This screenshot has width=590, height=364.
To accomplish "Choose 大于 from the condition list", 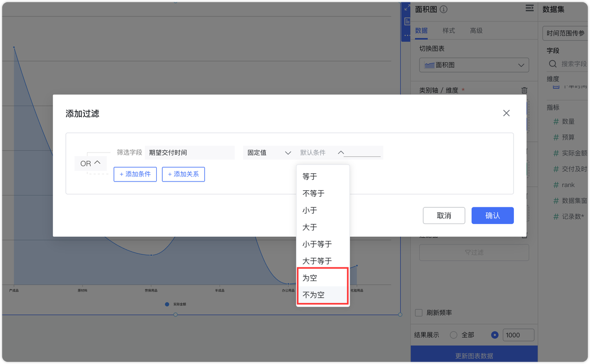I will pyautogui.click(x=323, y=227).
